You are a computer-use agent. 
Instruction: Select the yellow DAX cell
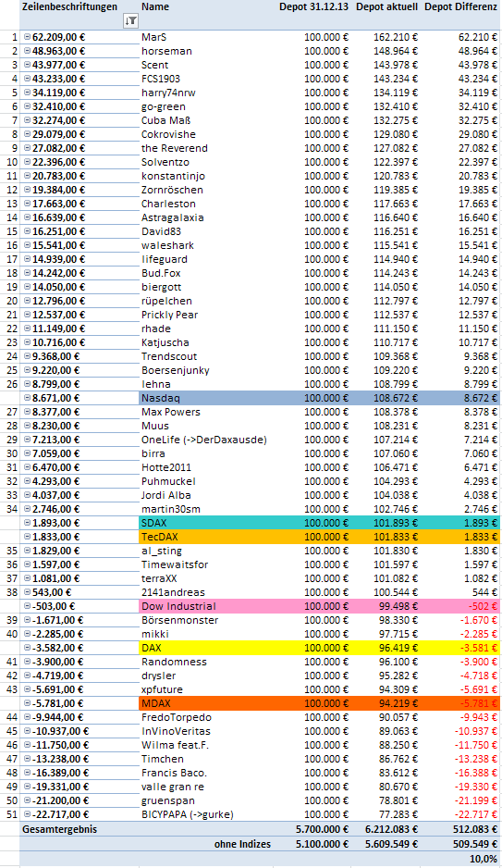(x=205, y=648)
